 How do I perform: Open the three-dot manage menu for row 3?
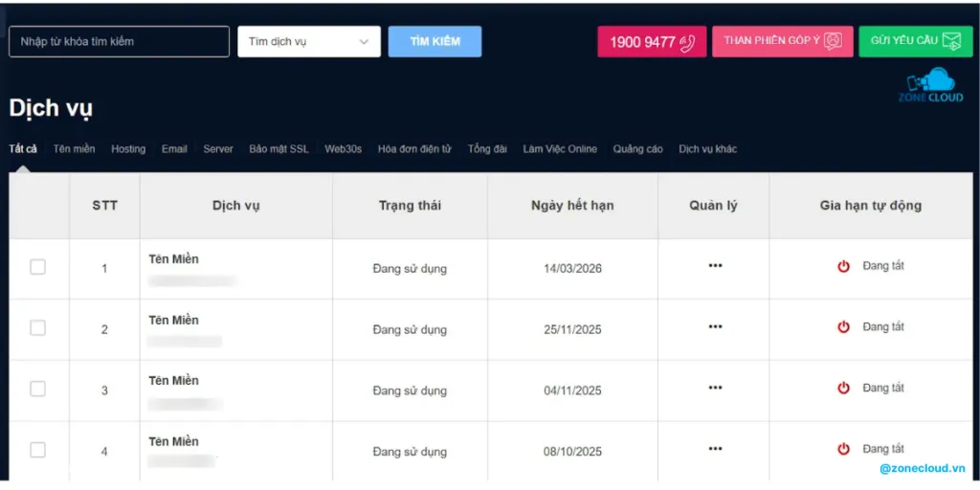click(715, 388)
